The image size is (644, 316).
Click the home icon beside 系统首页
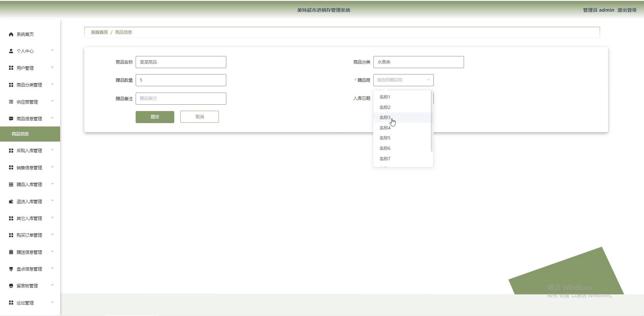[11, 34]
